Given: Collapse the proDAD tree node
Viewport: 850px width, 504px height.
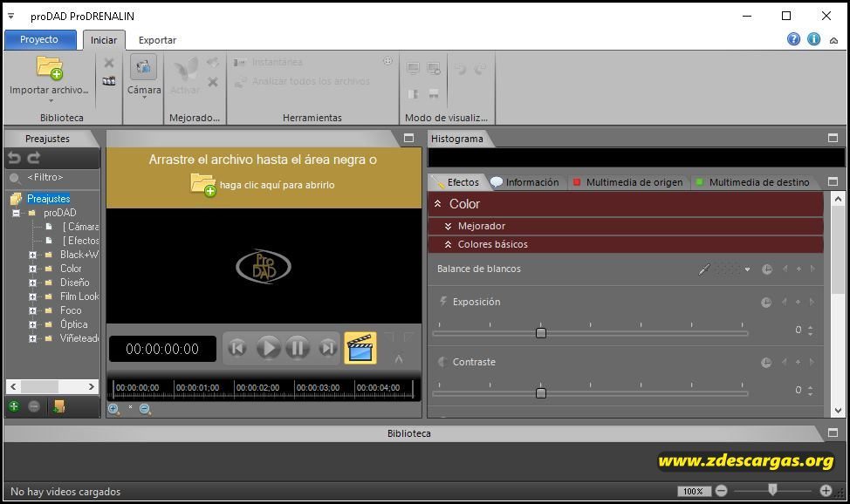Looking at the screenshot, I should [x=17, y=213].
